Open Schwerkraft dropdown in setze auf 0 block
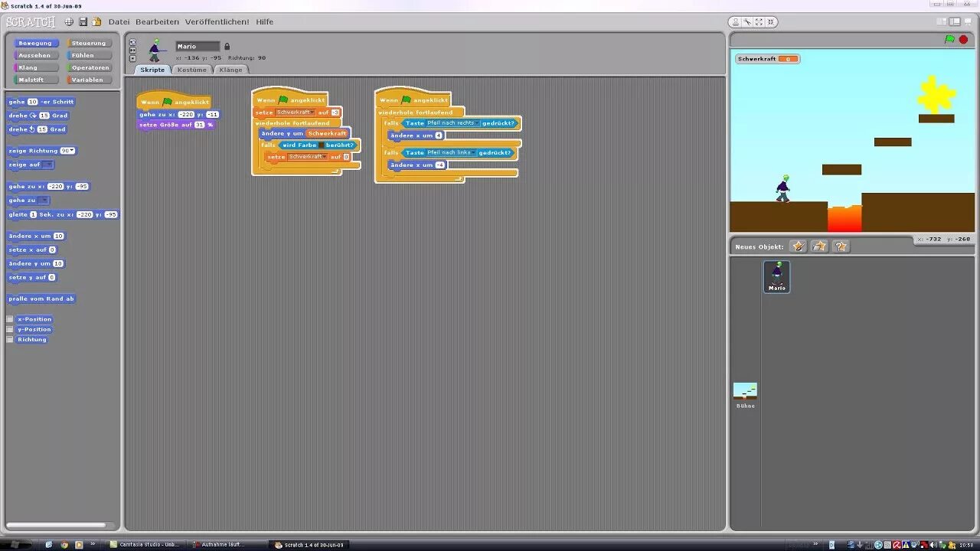Screen dimensions: 980x551 tap(307, 157)
